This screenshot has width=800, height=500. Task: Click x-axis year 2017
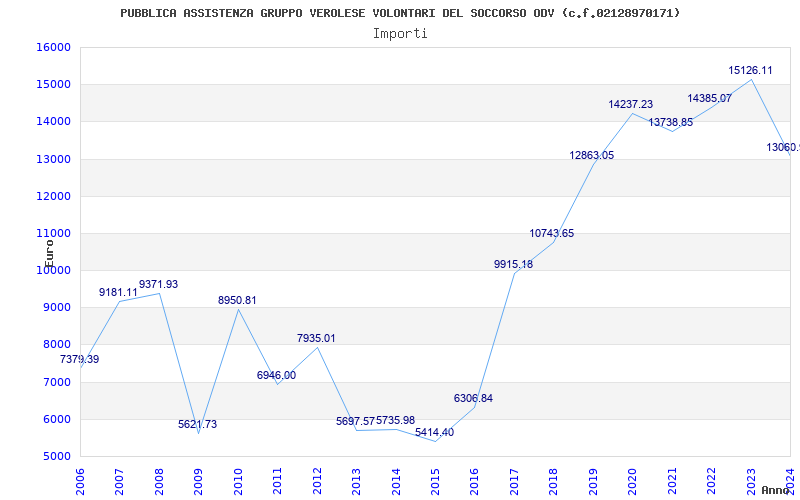coord(514,480)
